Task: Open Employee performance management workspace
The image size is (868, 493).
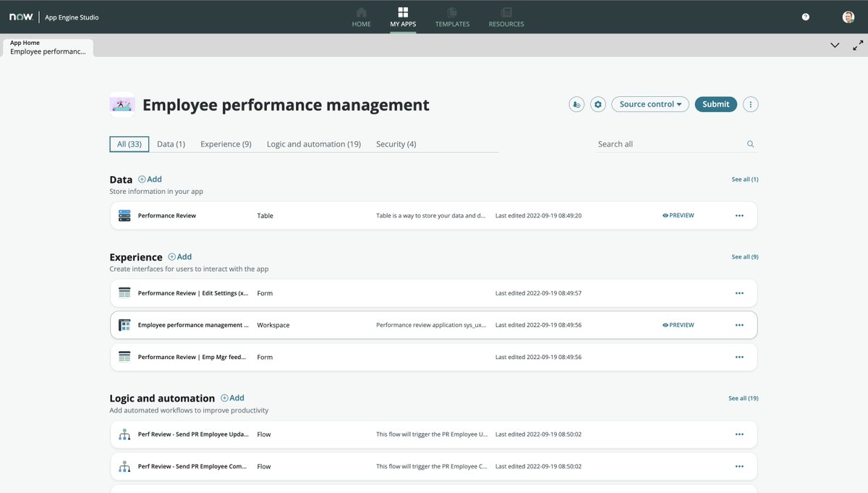Action: [x=433, y=325]
